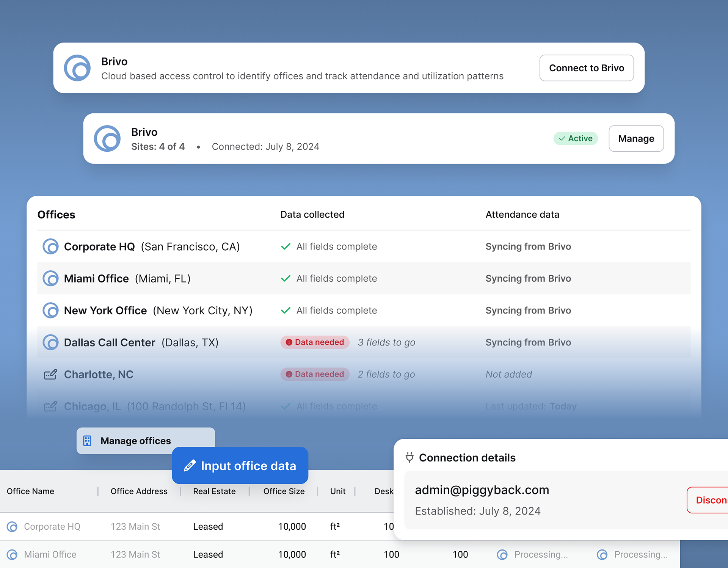Open the Manage button for Brivo

click(x=636, y=139)
